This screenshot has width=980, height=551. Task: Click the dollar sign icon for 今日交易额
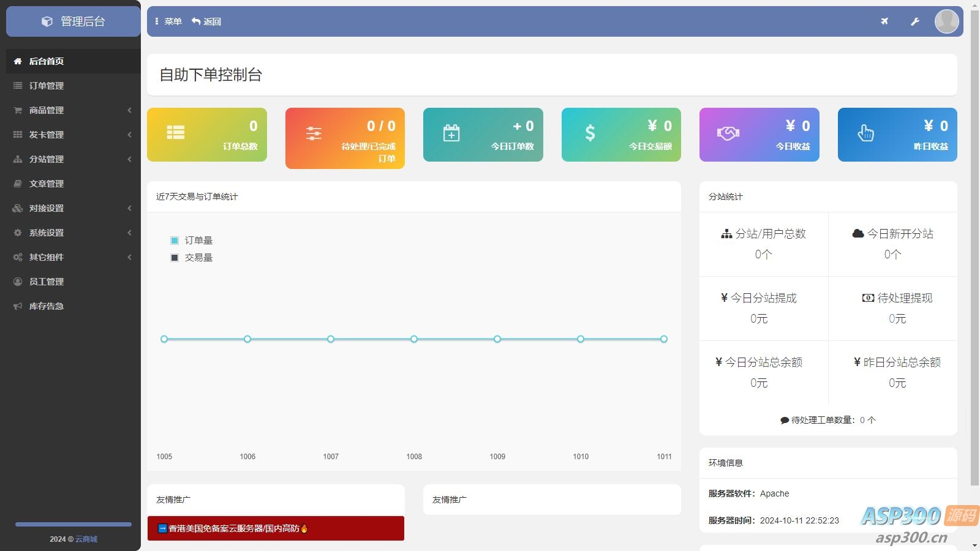click(590, 133)
